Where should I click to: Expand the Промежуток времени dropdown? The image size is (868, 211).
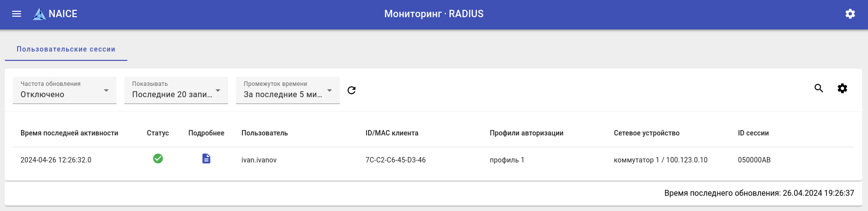point(288,90)
